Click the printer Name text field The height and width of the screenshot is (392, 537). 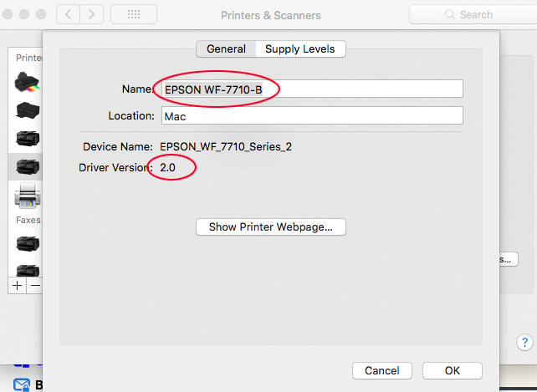pos(310,89)
